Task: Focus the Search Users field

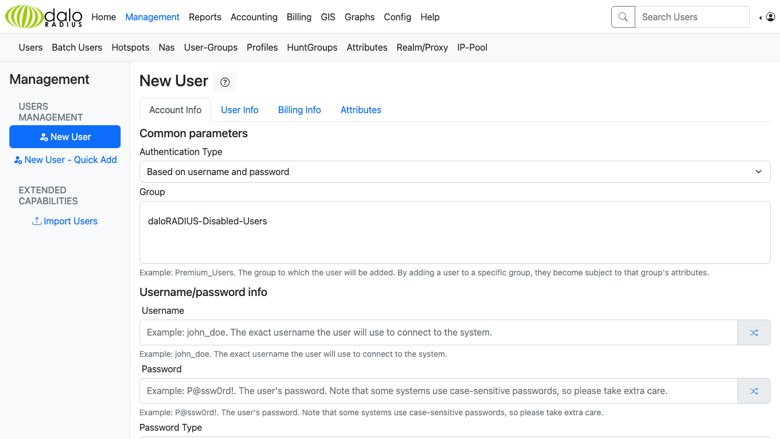Action: point(692,17)
